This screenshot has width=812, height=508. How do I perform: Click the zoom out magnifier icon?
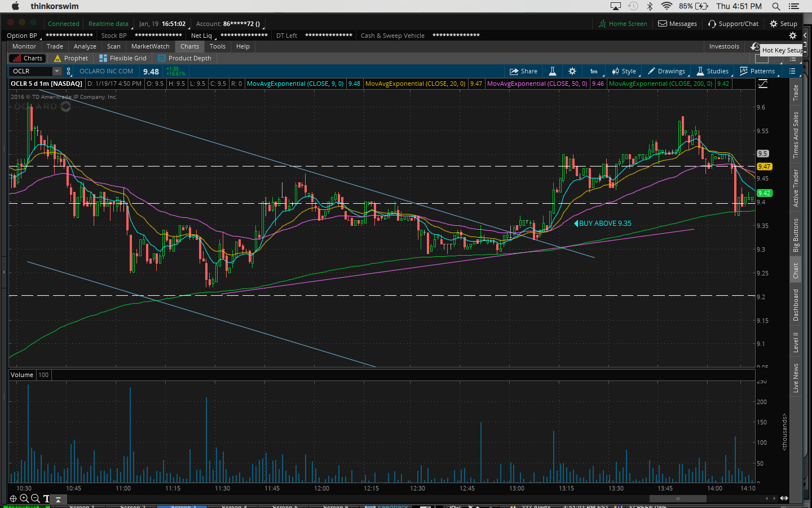(x=35, y=498)
